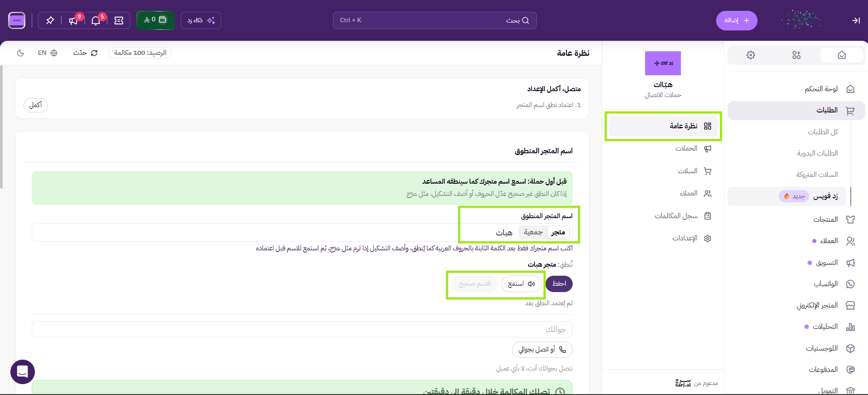Collapse the الطلبات orders section
Screen dimensions: 868x395
tap(796, 110)
